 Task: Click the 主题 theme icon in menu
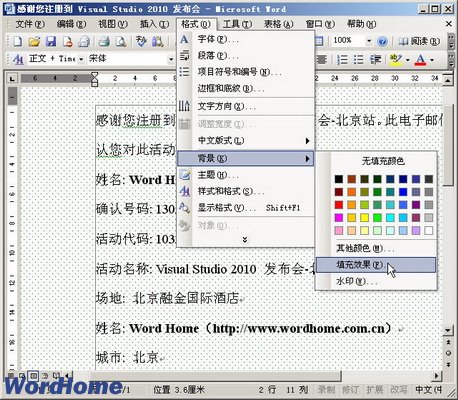coord(184,175)
